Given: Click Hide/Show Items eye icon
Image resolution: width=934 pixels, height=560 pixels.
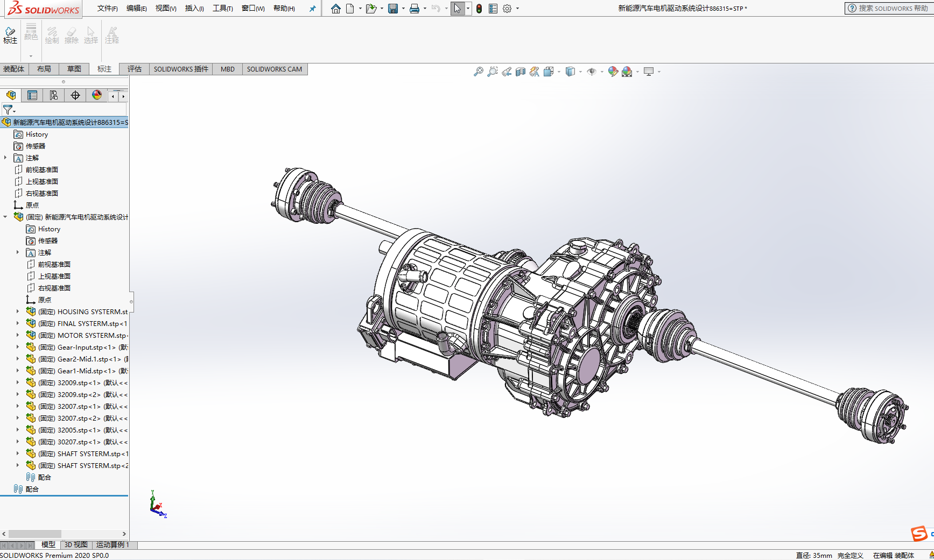Looking at the screenshot, I should [x=592, y=72].
